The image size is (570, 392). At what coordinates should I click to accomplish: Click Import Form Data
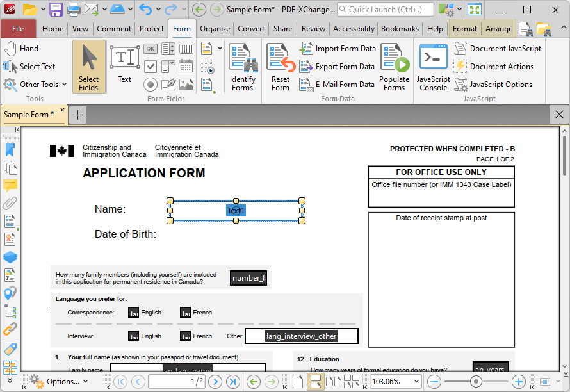pos(341,48)
